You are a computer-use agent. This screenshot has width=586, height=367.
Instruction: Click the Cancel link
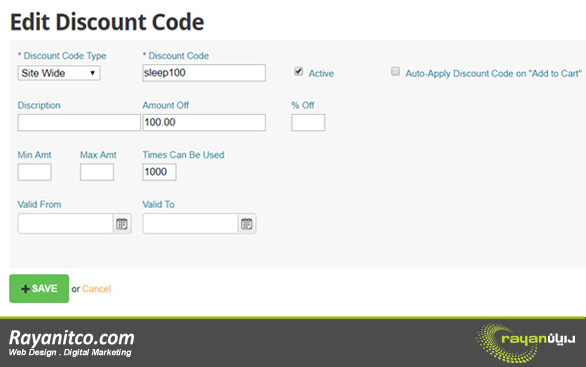tap(96, 289)
